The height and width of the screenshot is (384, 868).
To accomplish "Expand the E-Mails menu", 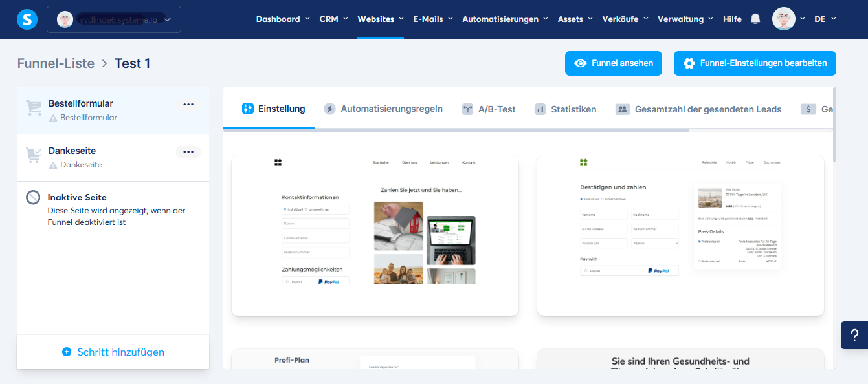I will [x=433, y=19].
